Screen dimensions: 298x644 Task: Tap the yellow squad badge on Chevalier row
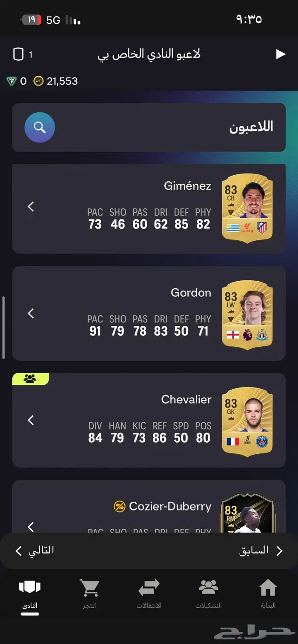[31, 379]
